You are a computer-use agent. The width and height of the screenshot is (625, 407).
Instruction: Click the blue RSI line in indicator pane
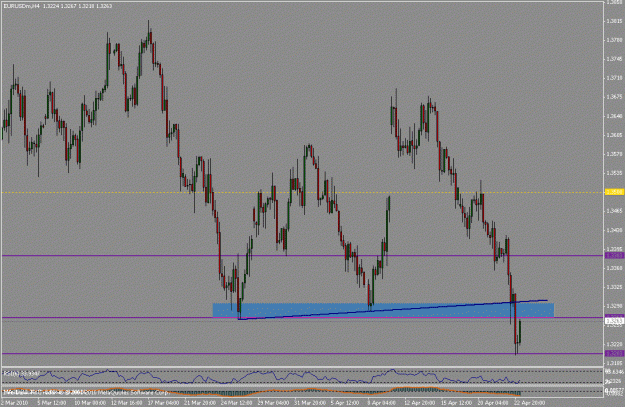[x=261, y=377]
